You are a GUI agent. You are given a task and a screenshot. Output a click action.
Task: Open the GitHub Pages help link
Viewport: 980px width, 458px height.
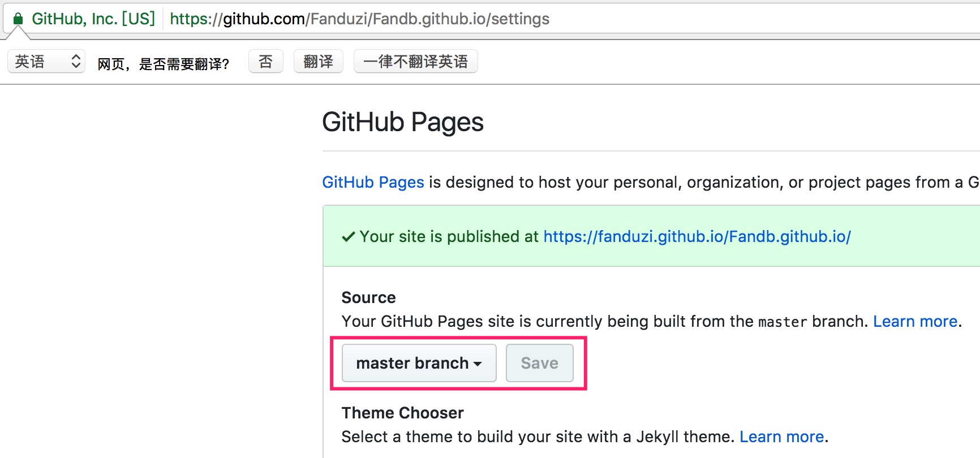[x=373, y=182]
